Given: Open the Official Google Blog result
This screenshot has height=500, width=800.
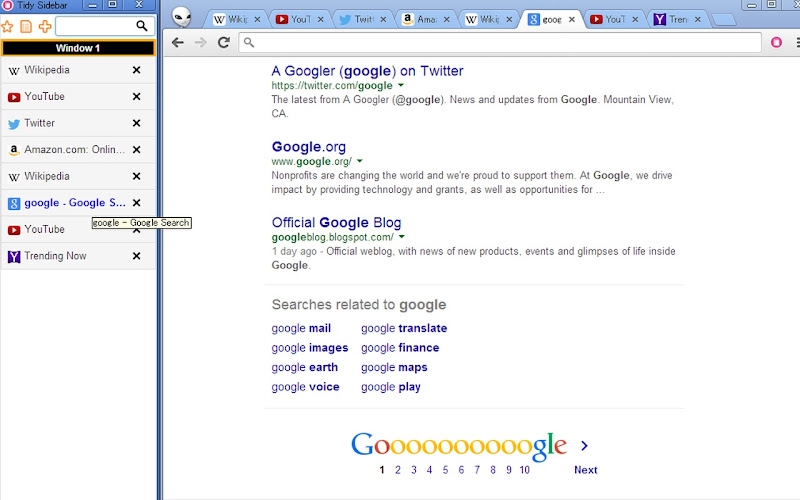Looking at the screenshot, I should pos(336,222).
